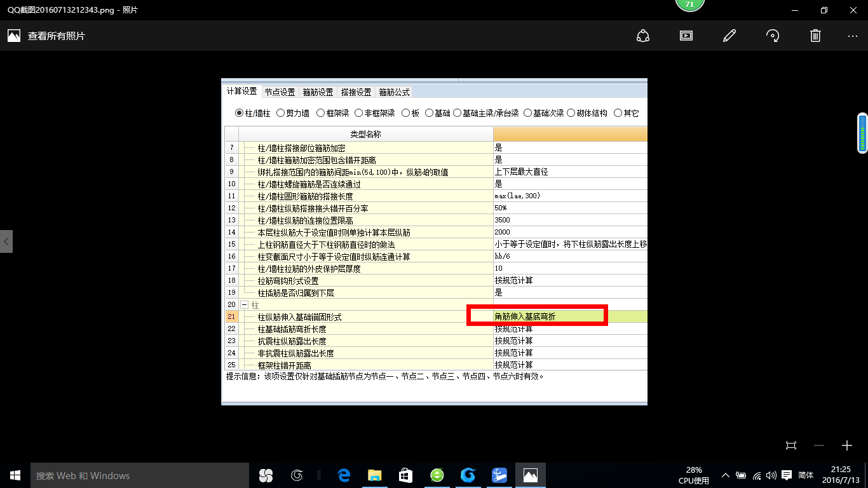Click the 28% CPU使用 indicator
Viewport: 868px width, 488px height.
click(693, 475)
